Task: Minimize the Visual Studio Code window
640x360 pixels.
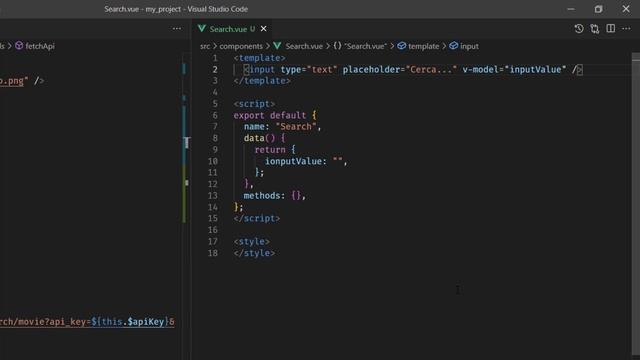Action: coord(571,9)
